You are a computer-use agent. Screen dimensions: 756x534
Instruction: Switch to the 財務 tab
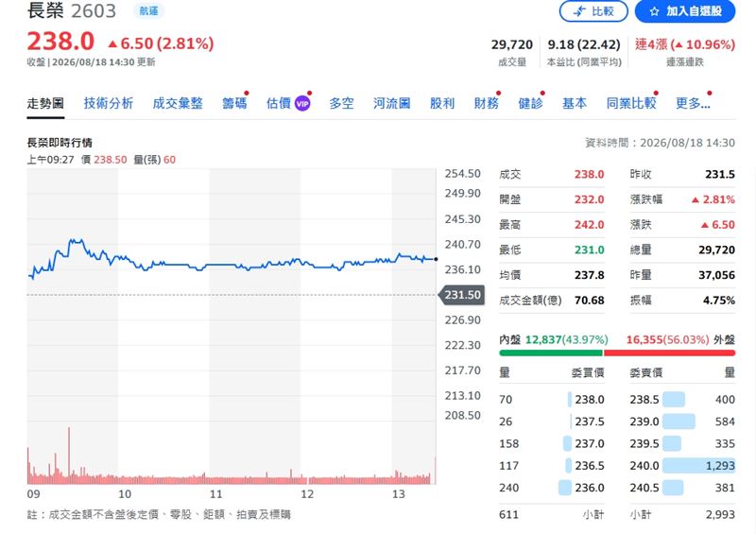coord(486,103)
